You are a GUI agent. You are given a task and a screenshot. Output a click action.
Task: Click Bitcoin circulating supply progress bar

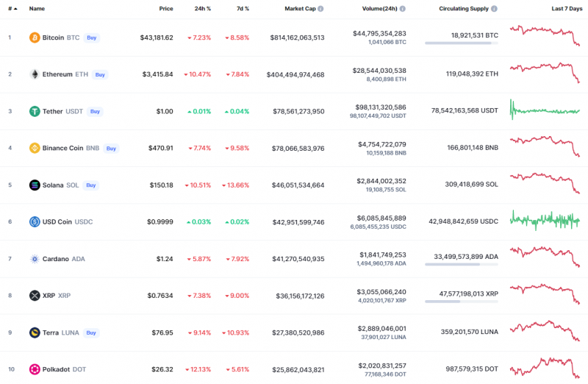click(462, 43)
